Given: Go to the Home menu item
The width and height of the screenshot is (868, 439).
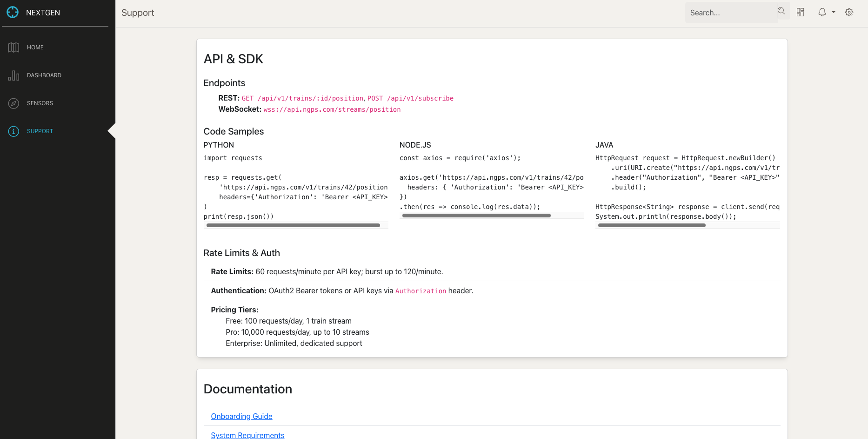Looking at the screenshot, I should click(x=35, y=47).
